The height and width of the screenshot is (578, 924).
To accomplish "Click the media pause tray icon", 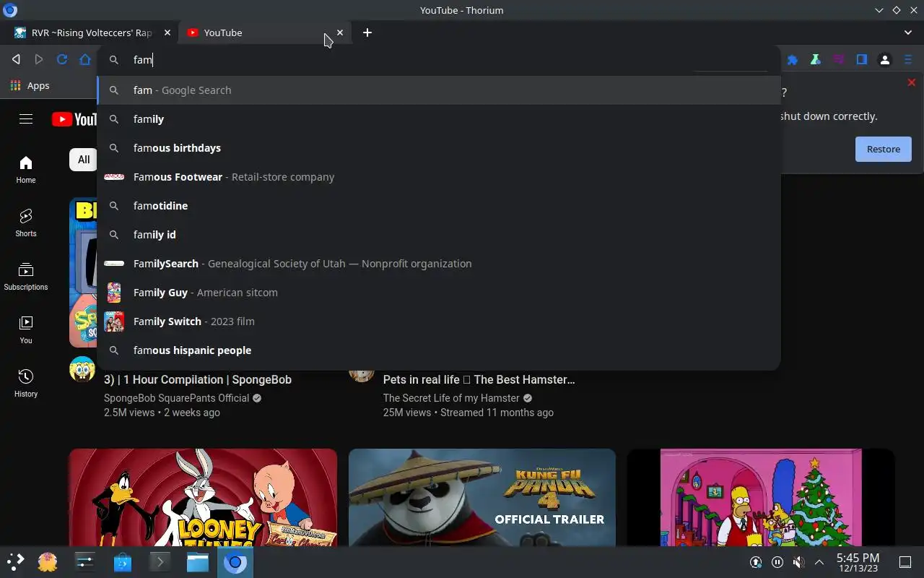I will [x=777, y=562].
